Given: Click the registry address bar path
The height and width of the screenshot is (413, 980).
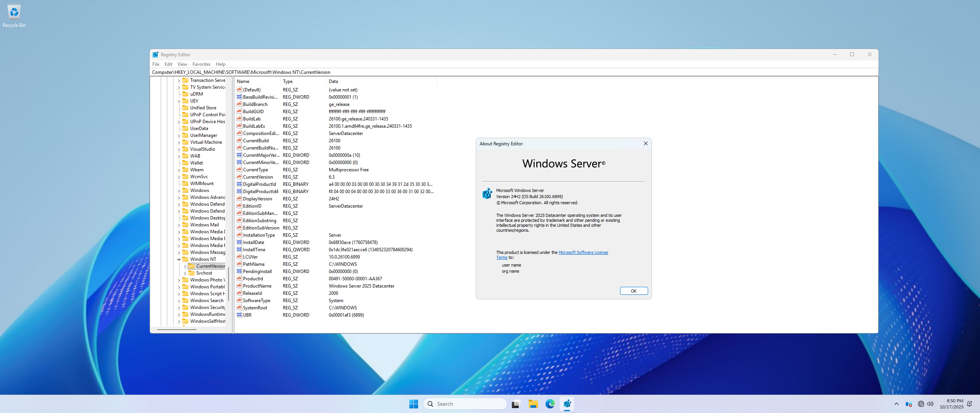Looking at the screenshot, I should (241, 72).
